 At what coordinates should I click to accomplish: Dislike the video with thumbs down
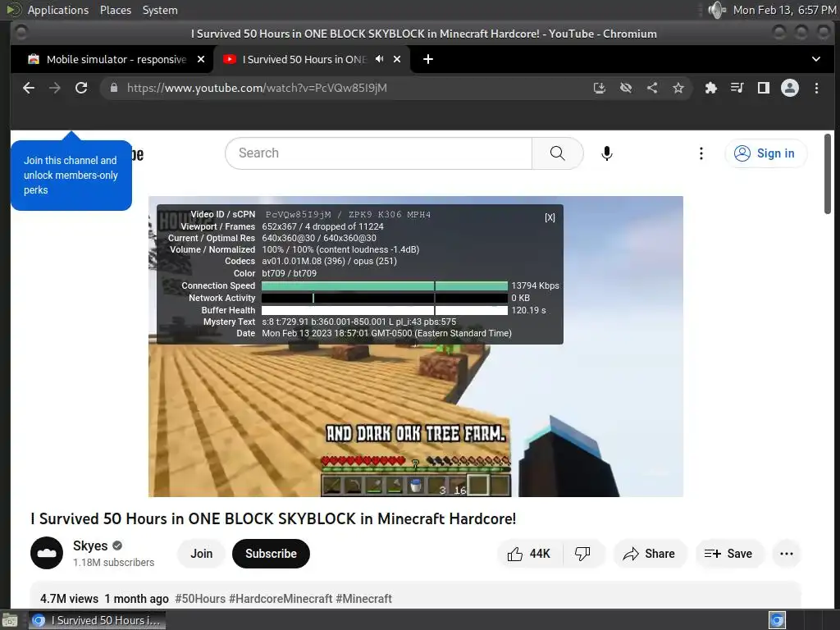click(x=583, y=554)
